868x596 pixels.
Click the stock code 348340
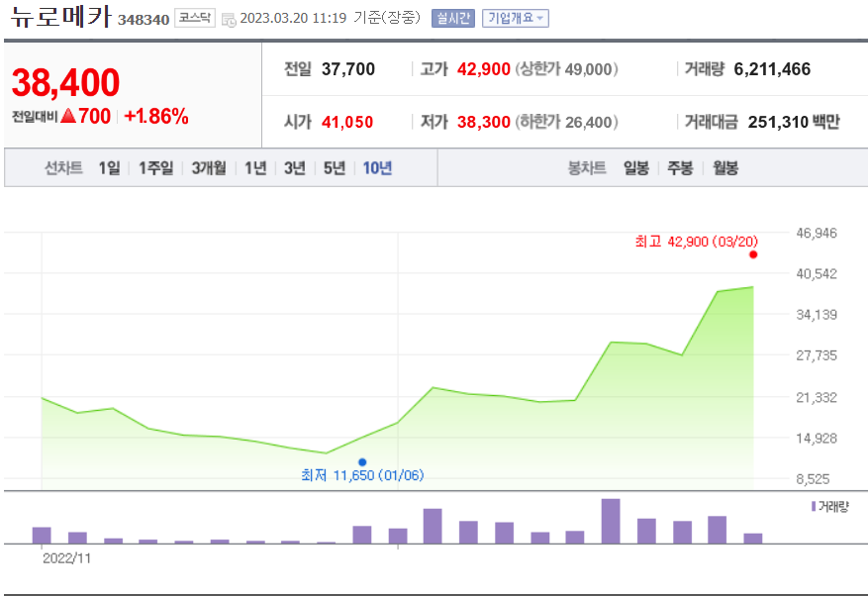[144, 20]
